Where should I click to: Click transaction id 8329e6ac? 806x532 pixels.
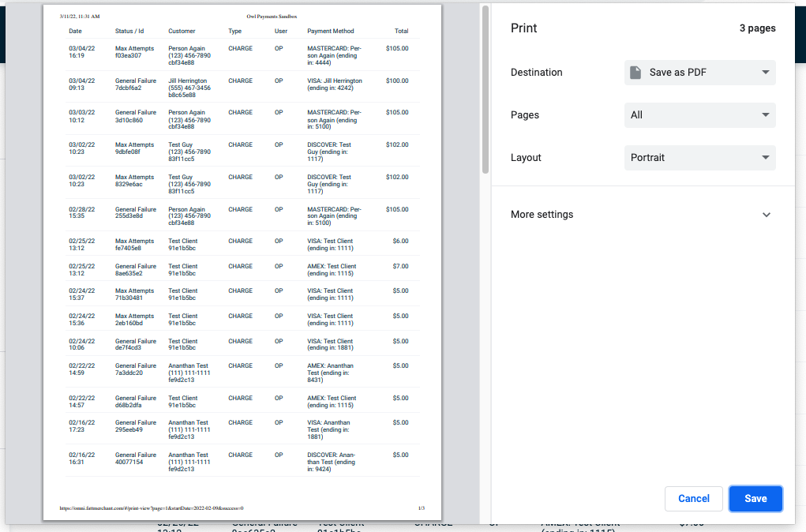pyautogui.click(x=129, y=184)
